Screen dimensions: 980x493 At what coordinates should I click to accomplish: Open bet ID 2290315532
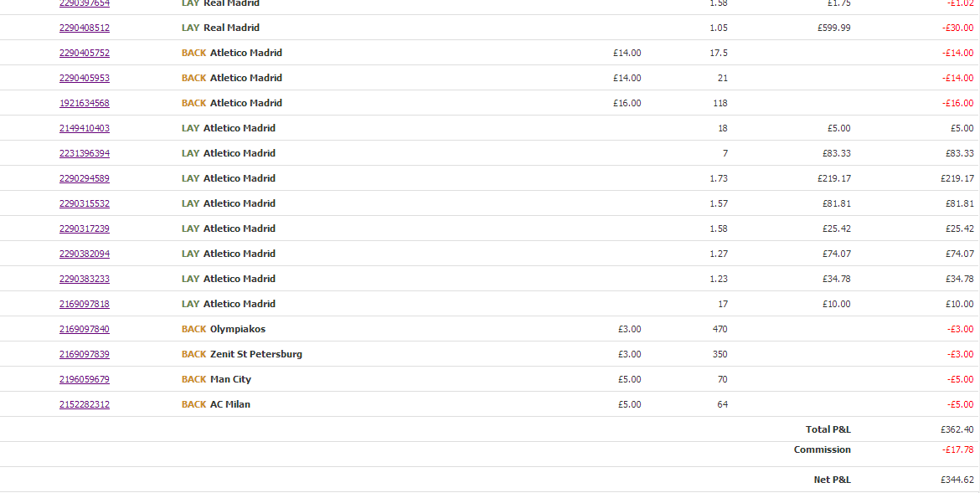[85, 203]
